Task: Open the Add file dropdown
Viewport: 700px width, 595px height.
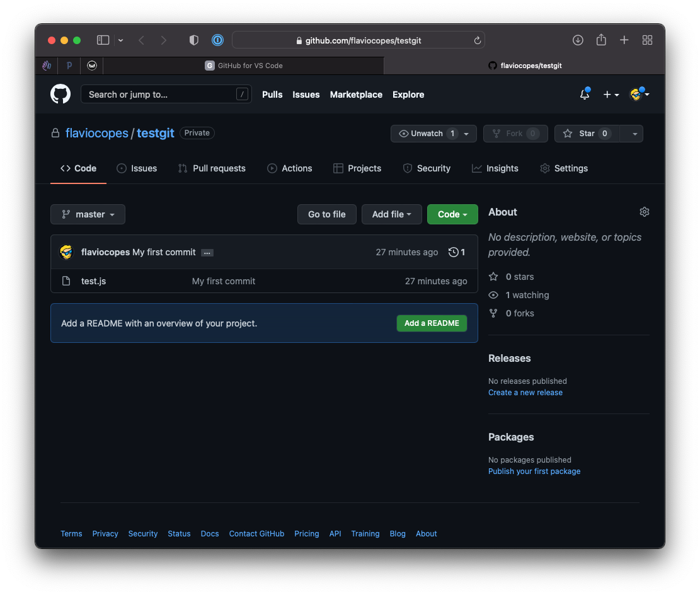Action: point(391,214)
